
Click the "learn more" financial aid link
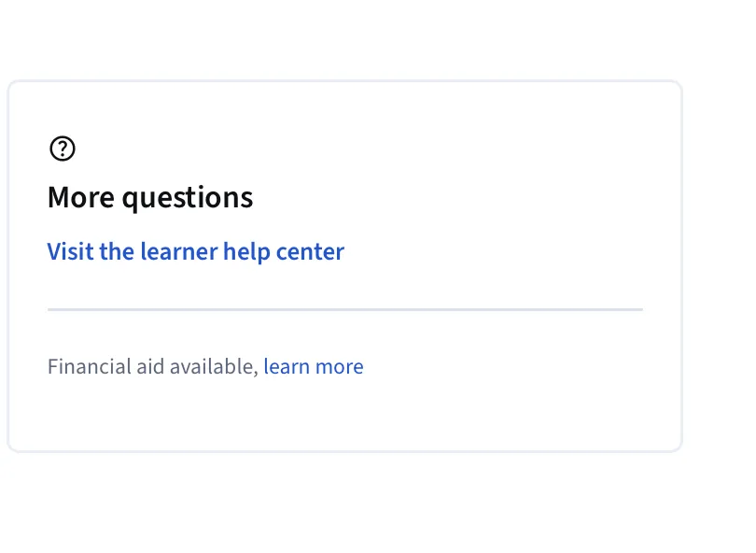(314, 366)
